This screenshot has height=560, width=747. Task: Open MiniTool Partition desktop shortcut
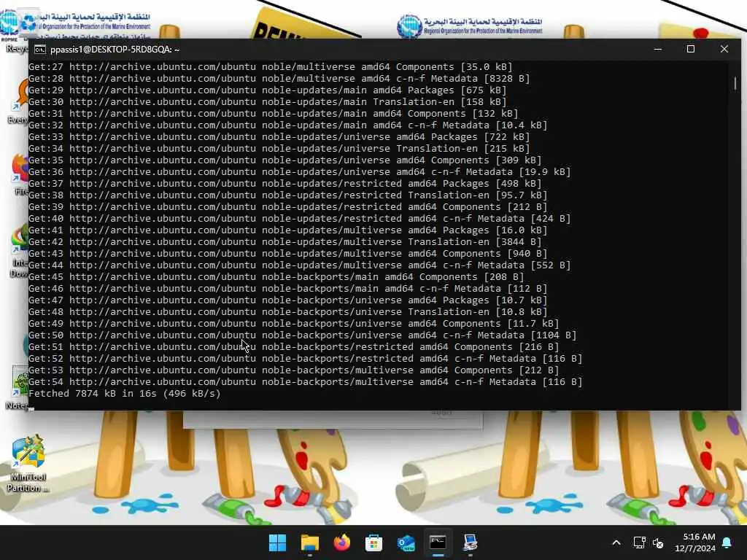28,463
